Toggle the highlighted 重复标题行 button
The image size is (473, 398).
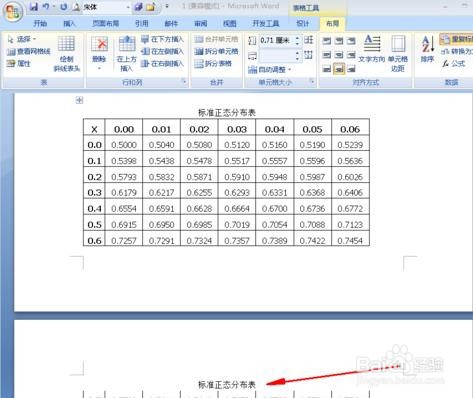click(x=456, y=39)
